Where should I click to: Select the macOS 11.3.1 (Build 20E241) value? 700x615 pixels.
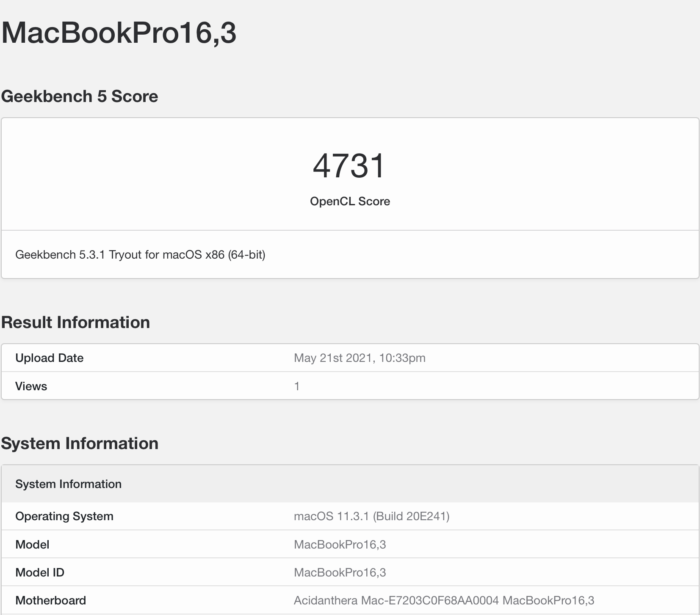coord(371,516)
